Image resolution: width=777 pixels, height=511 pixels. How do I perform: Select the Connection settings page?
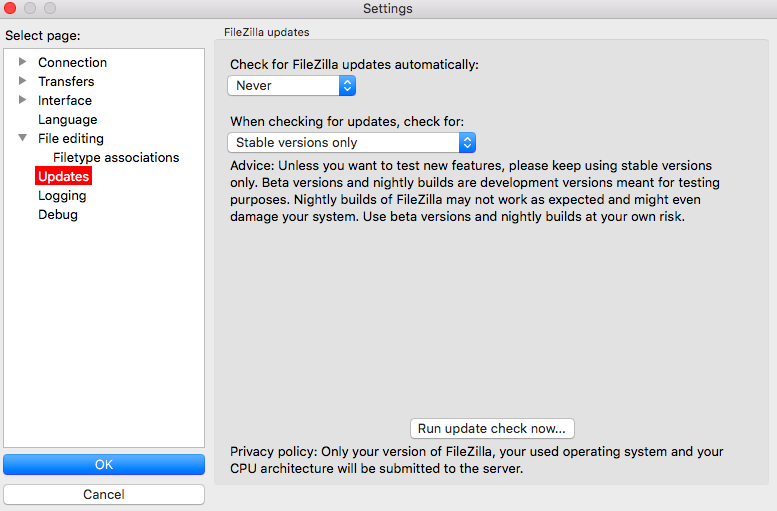click(x=72, y=62)
